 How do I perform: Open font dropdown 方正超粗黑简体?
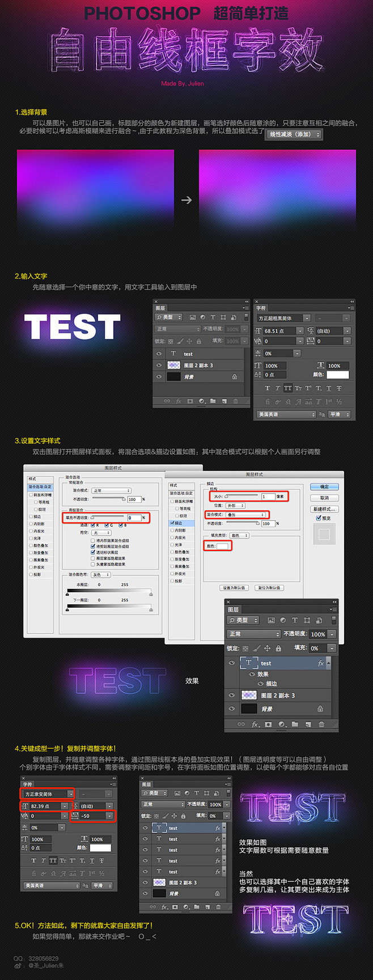coord(283,318)
